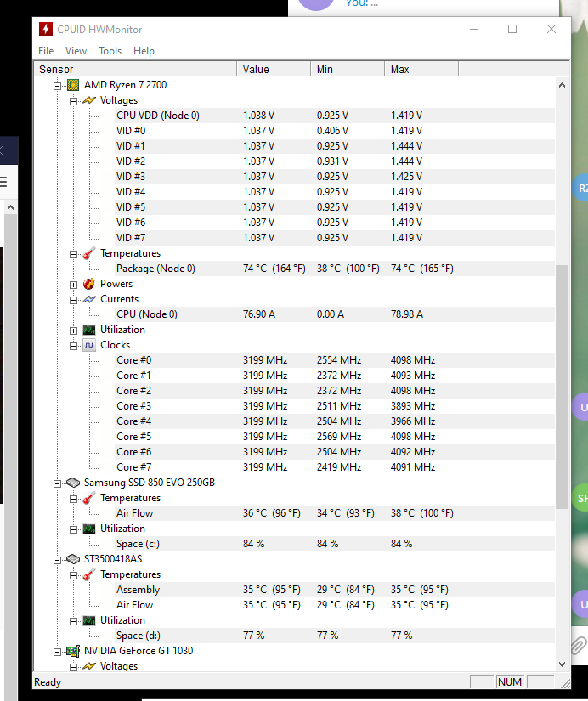
Task: Open the View menu
Action: click(x=76, y=51)
